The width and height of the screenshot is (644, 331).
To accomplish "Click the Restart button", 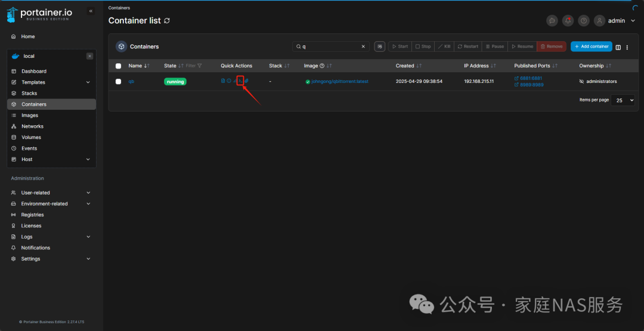I will pyautogui.click(x=468, y=47).
